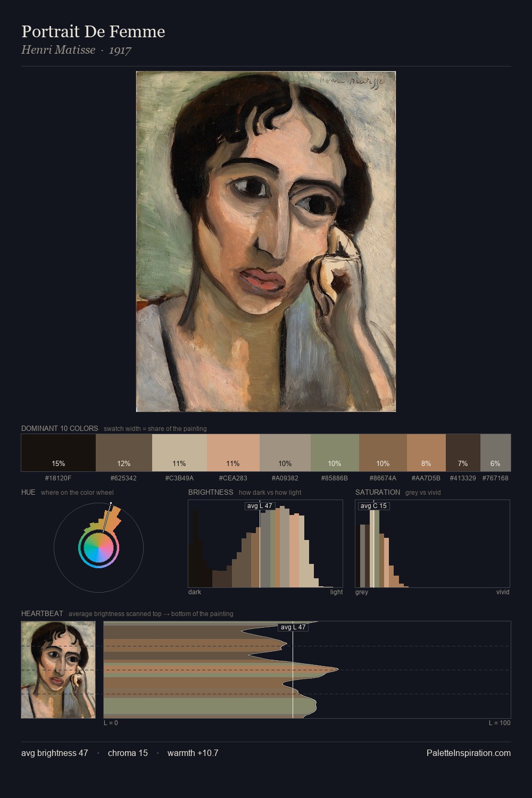Click the 'where on the color wheel' caption
Image resolution: width=532 pixels, height=798 pixels.
(77, 493)
